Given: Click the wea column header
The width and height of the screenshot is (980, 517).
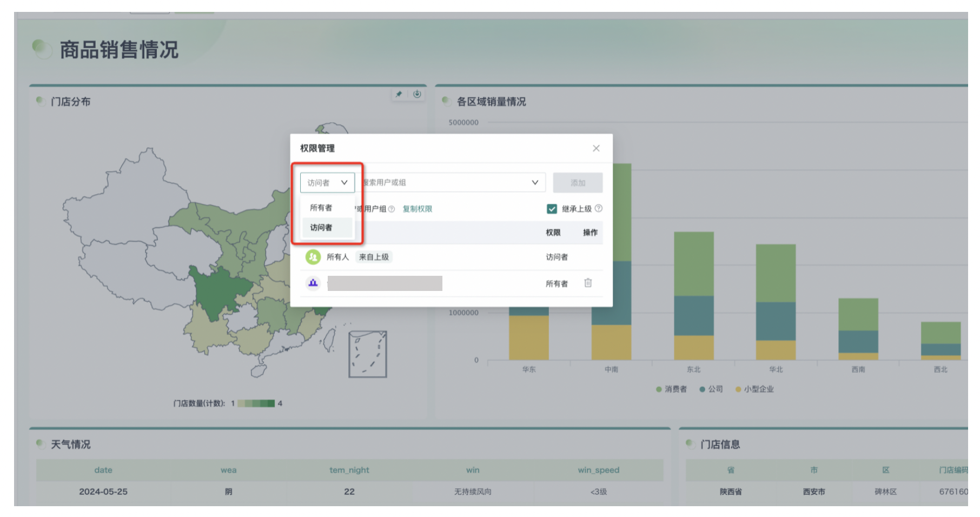Looking at the screenshot, I should [x=228, y=470].
